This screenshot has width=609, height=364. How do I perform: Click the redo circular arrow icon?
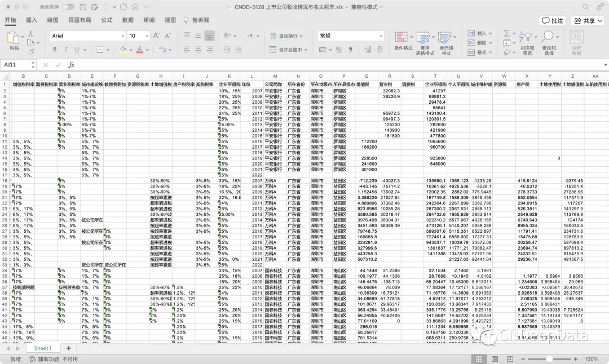pyautogui.click(x=123, y=7)
